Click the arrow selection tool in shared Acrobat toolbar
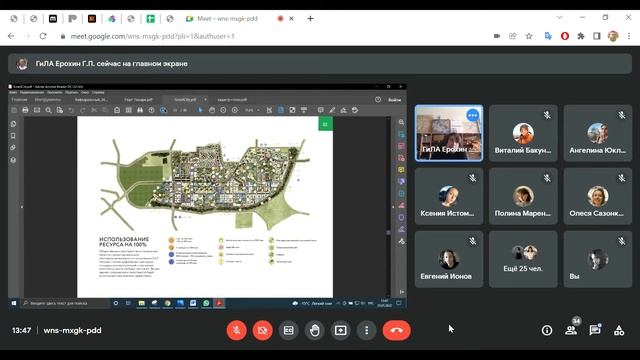 [x=200, y=110]
